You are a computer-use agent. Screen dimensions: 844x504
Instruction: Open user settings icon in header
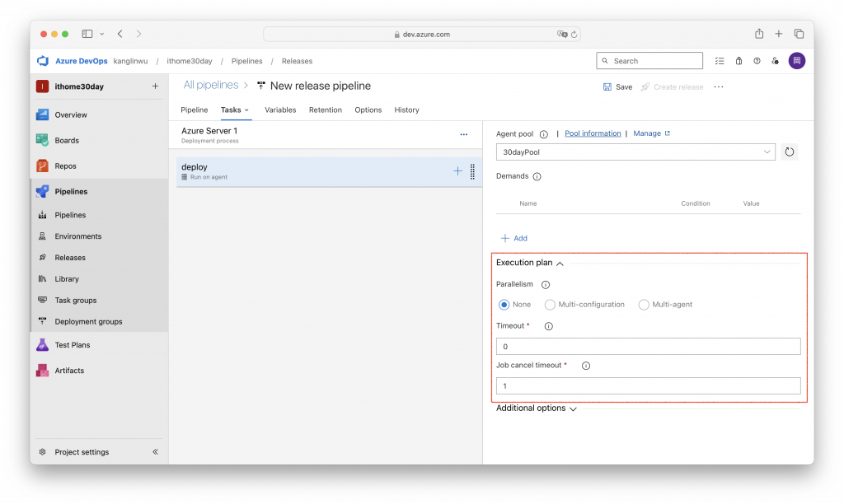pyautogui.click(x=775, y=61)
